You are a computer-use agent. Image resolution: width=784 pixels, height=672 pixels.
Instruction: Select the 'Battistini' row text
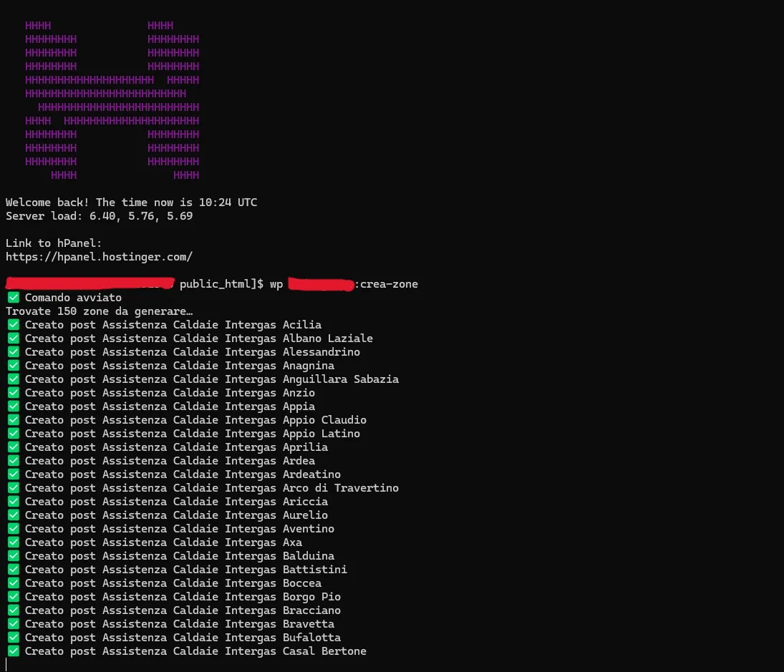(x=186, y=570)
